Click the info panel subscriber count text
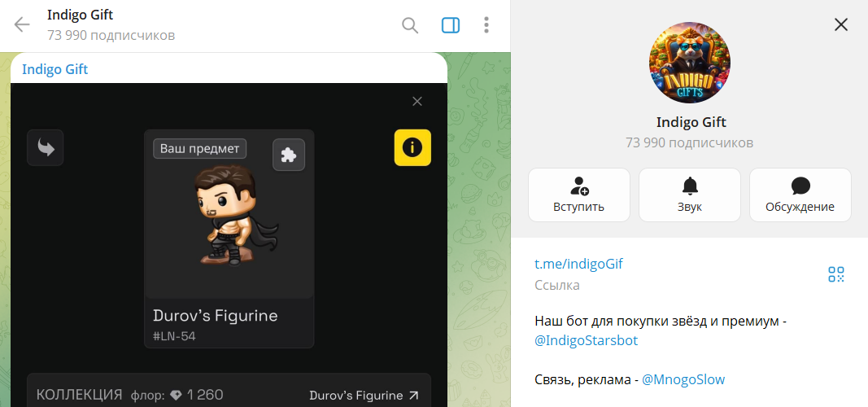This screenshot has height=407, width=868. click(x=689, y=143)
